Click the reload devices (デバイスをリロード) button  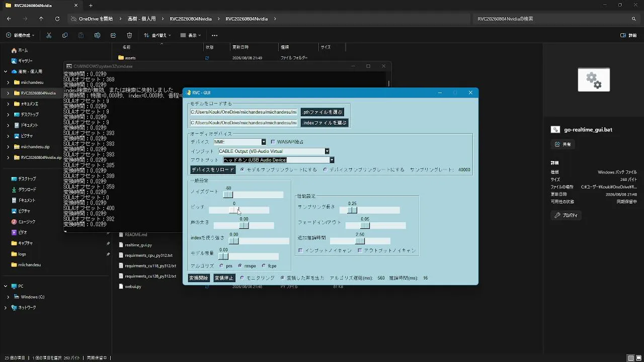tap(213, 169)
